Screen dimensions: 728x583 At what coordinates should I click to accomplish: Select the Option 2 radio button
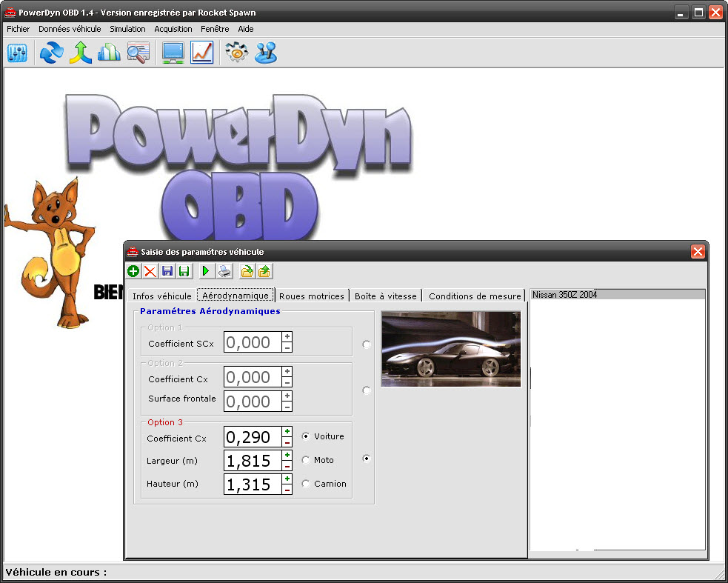point(367,390)
